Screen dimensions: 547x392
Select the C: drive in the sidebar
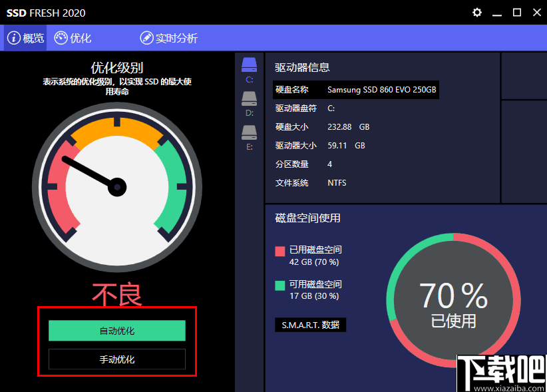[x=249, y=68]
